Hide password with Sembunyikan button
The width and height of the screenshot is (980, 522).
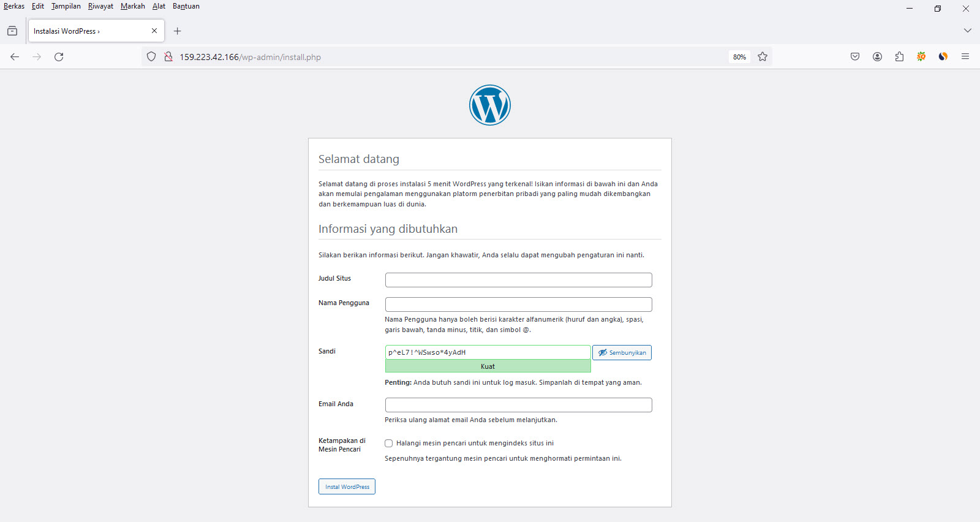coord(622,353)
